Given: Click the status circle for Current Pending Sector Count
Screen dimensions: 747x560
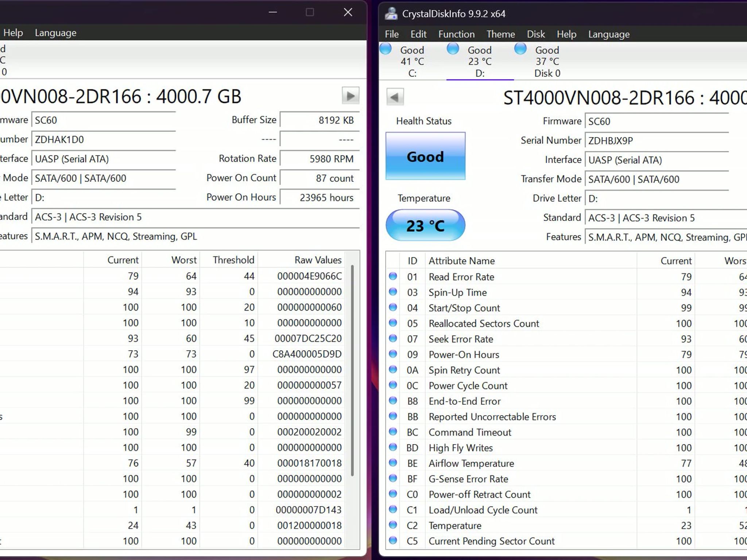Looking at the screenshot, I should point(393,541).
